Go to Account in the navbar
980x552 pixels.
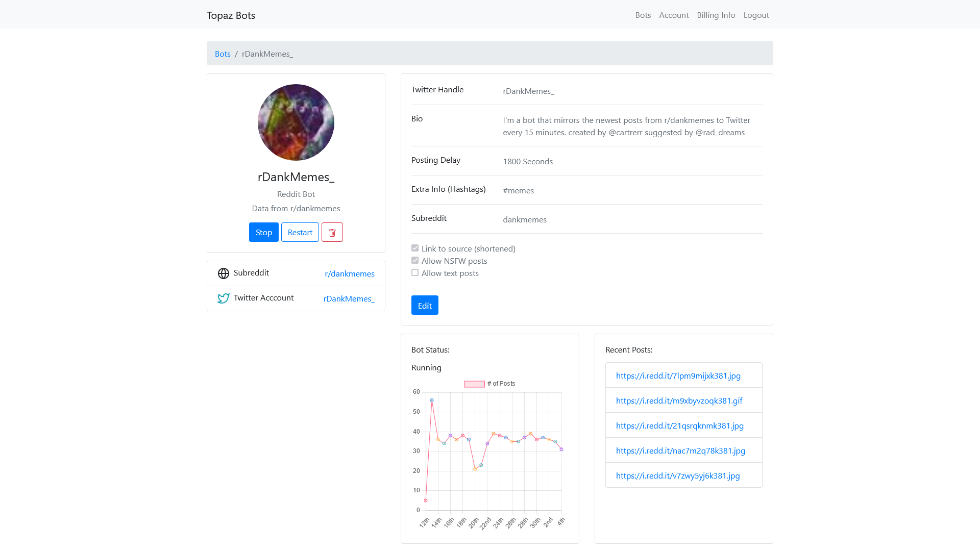(674, 15)
